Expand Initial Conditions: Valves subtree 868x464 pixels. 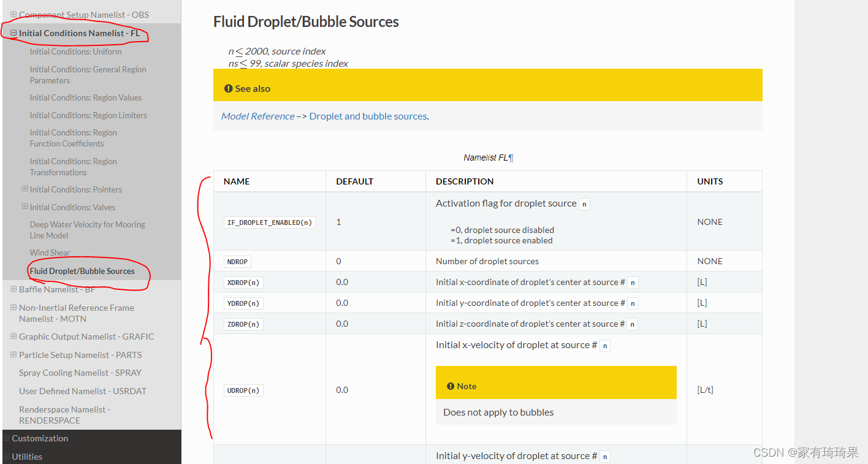point(25,207)
